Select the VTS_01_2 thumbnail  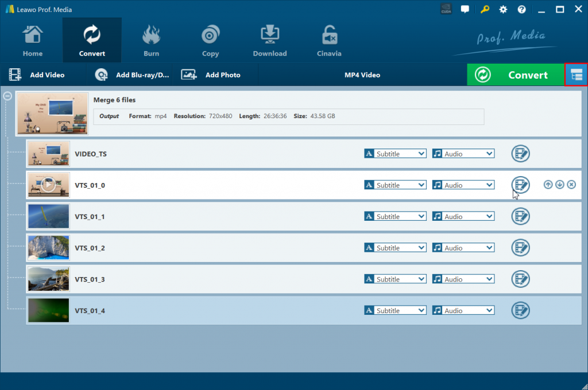tap(48, 248)
